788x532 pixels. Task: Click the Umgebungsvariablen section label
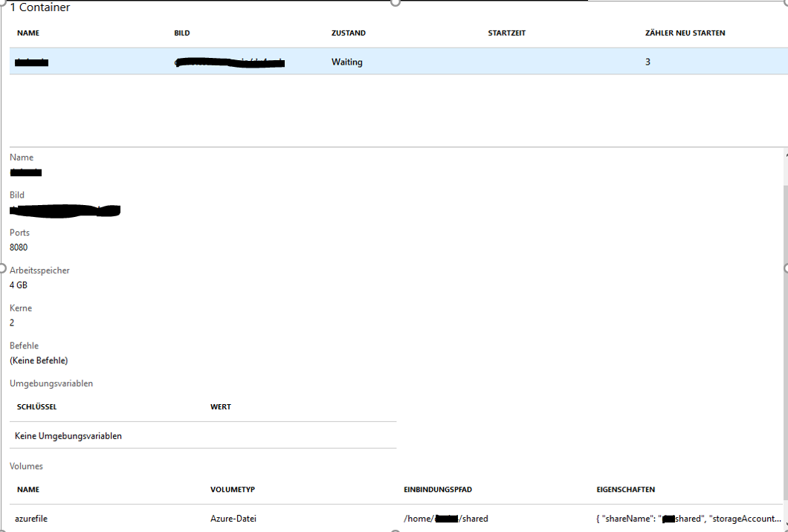[51, 383]
